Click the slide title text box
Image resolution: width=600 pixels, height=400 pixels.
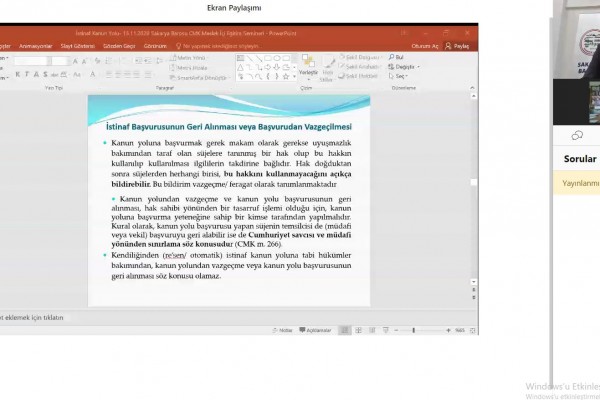(229, 127)
